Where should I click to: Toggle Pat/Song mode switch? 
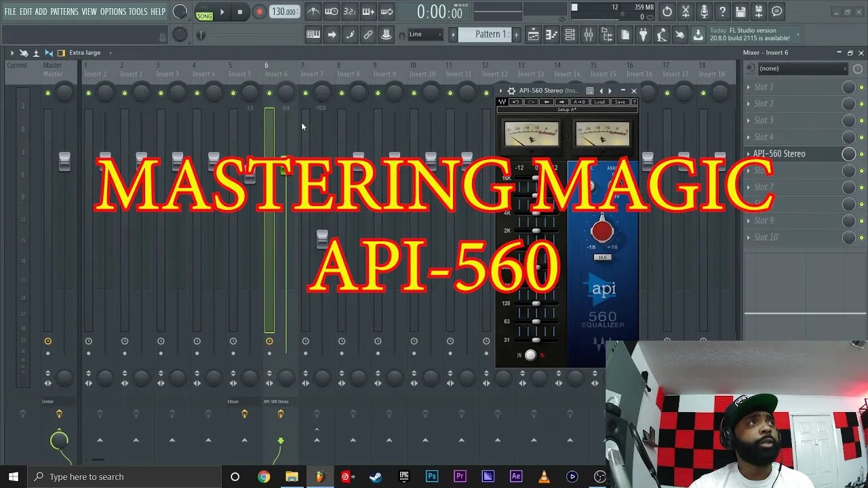point(204,12)
